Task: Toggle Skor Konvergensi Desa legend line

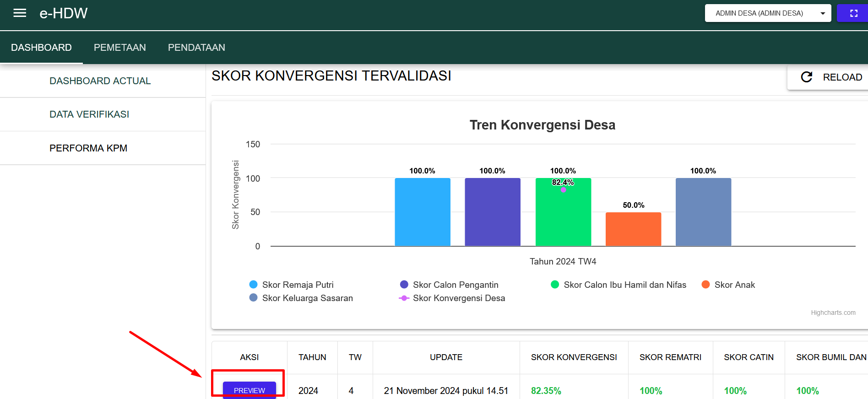Action: (x=452, y=298)
